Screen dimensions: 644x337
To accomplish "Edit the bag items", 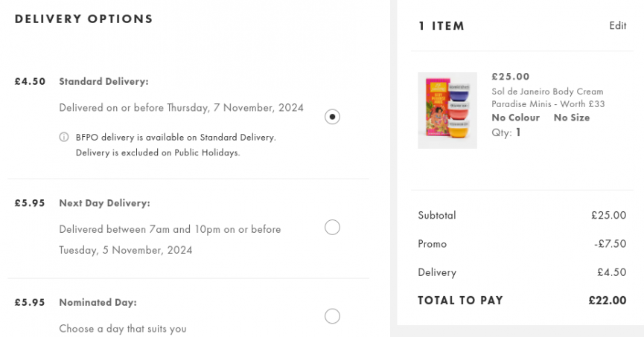I will [618, 25].
